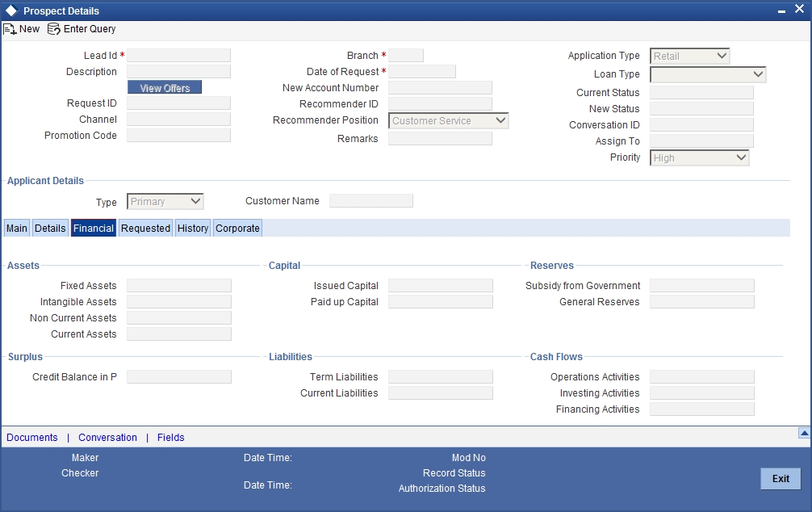Open the Application Type dropdown
This screenshot has height=512, width=812.
690,56
